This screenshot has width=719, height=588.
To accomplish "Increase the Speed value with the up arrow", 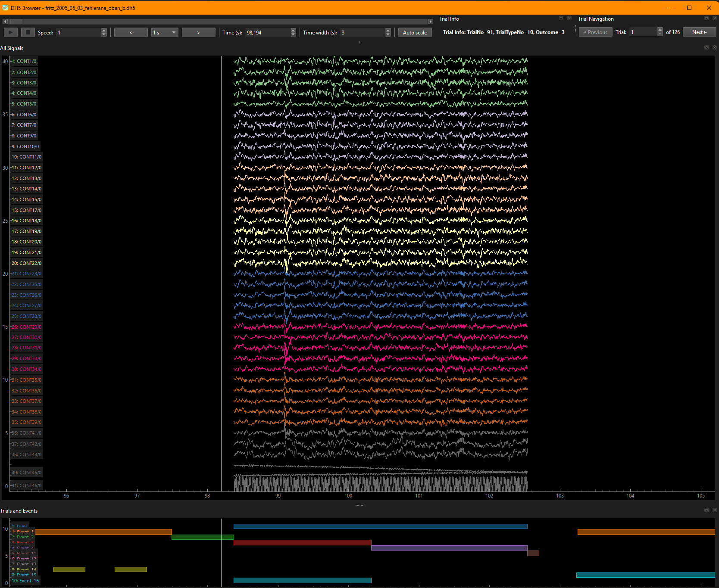I will [x=104, y=30].
